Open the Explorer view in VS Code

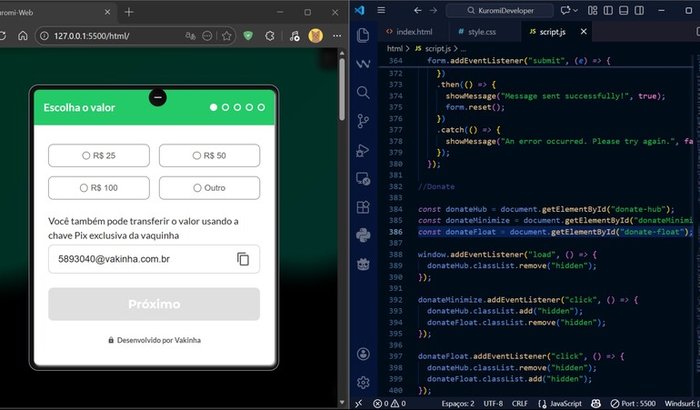tap(364, 35)
